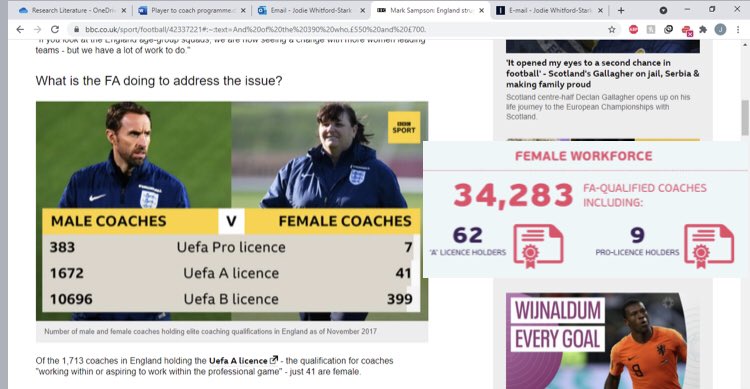Open the circular swirl extension icon

pos(669,30)
